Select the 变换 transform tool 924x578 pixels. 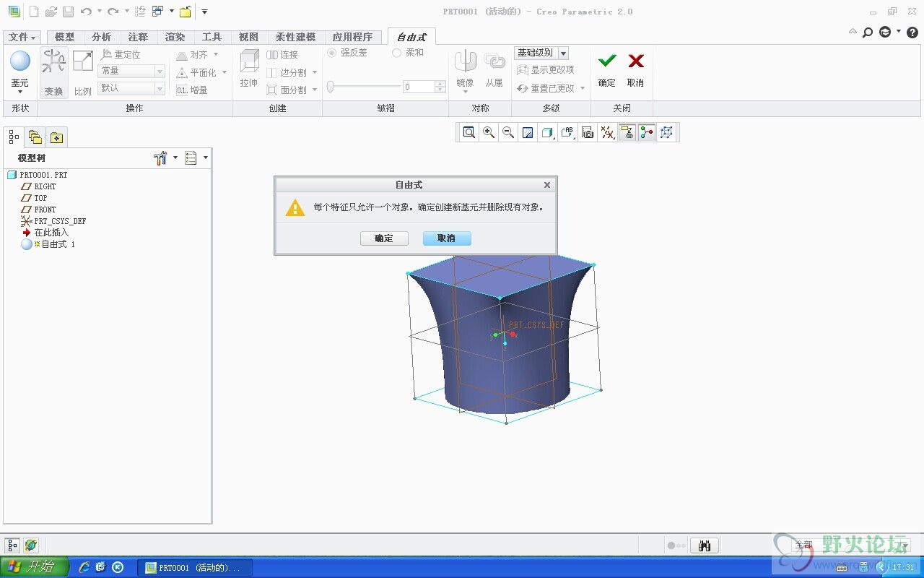[53, 72]
